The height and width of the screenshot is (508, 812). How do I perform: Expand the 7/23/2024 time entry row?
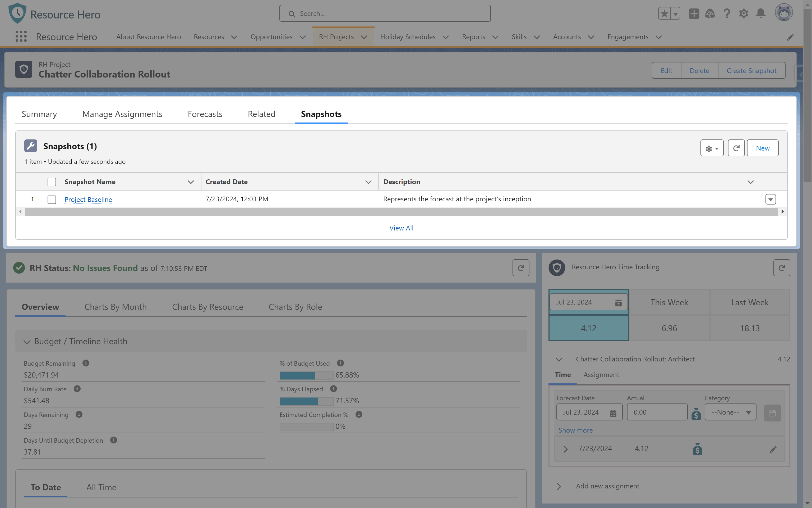point(565,449)
